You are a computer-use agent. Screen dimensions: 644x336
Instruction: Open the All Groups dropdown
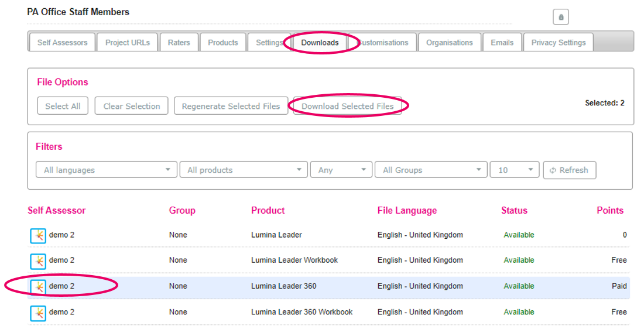click(431, 170)
